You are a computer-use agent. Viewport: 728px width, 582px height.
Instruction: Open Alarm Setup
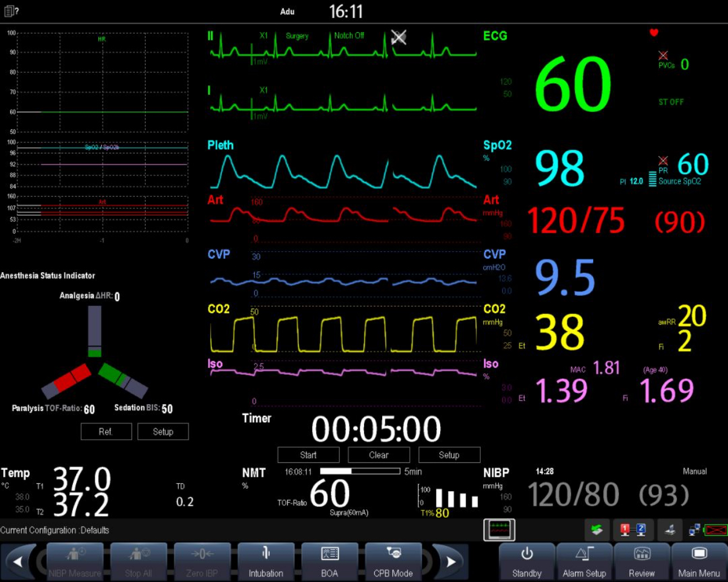(x=584, y=561)
